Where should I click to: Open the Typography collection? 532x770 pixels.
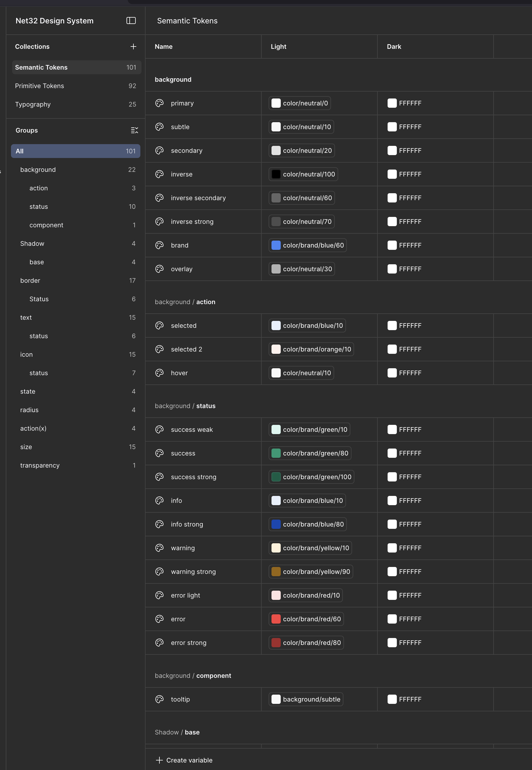[x=76, y=104]
